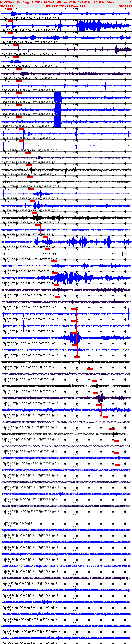Select the PB B201 EHZ station label
Image resolution: width=132 pixels, height=644 pixels.
click(30, 535)
